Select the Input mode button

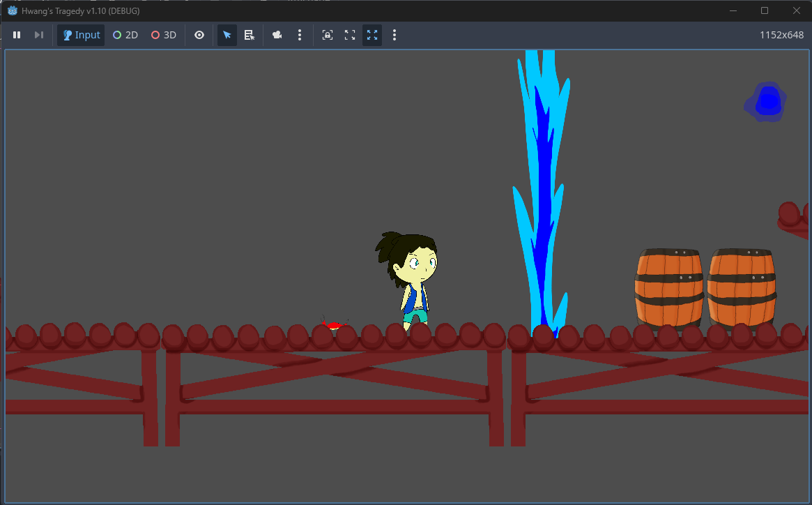tap(81, 35)
